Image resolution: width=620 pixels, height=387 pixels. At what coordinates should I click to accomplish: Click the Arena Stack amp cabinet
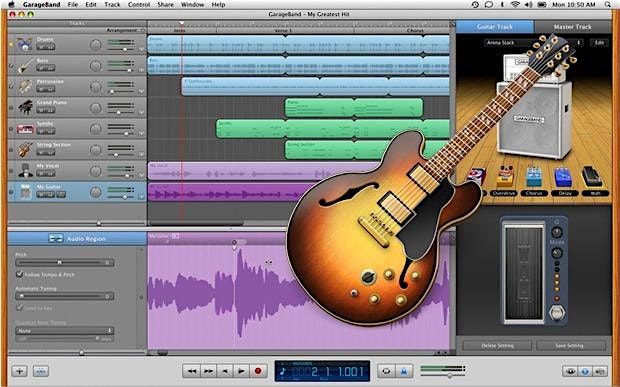(x=534, y=119)
